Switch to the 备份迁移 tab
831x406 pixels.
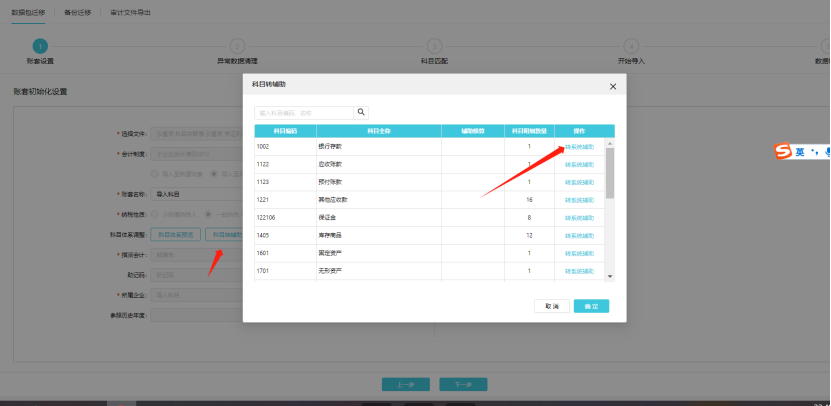77,12
